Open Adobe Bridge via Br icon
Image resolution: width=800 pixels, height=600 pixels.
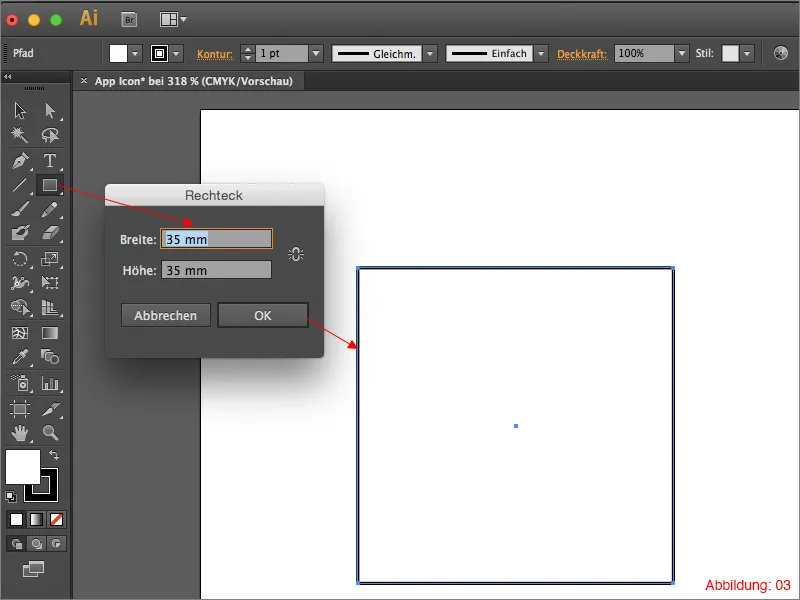point(129,20)
